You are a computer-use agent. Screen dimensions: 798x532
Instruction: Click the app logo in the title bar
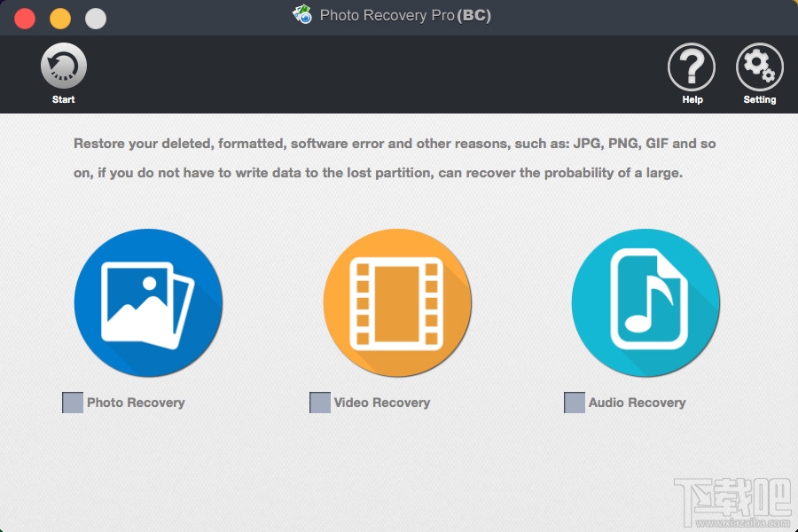tap(302, 15)
